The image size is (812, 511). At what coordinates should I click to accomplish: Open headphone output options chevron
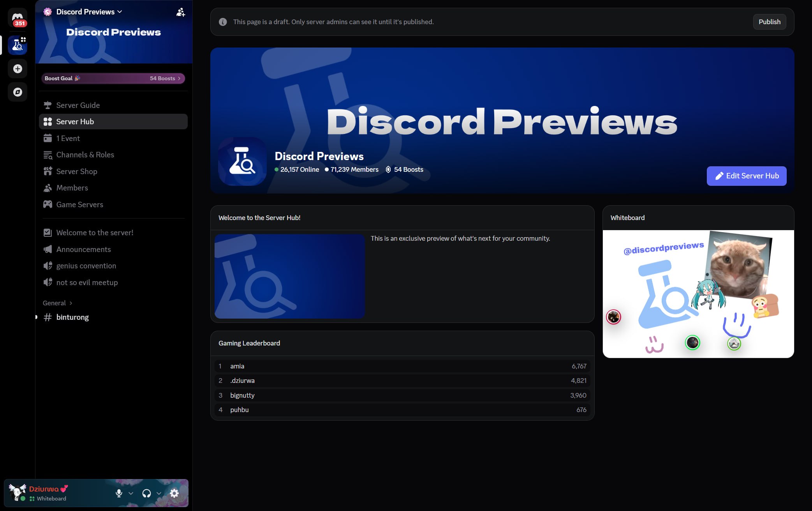click(159, 493)
